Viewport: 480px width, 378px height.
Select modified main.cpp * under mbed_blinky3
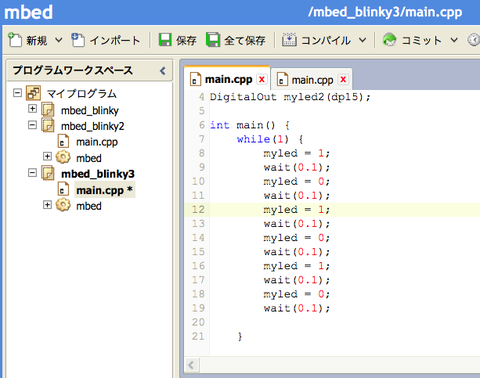pyautogui.click(x=105, y=190)
